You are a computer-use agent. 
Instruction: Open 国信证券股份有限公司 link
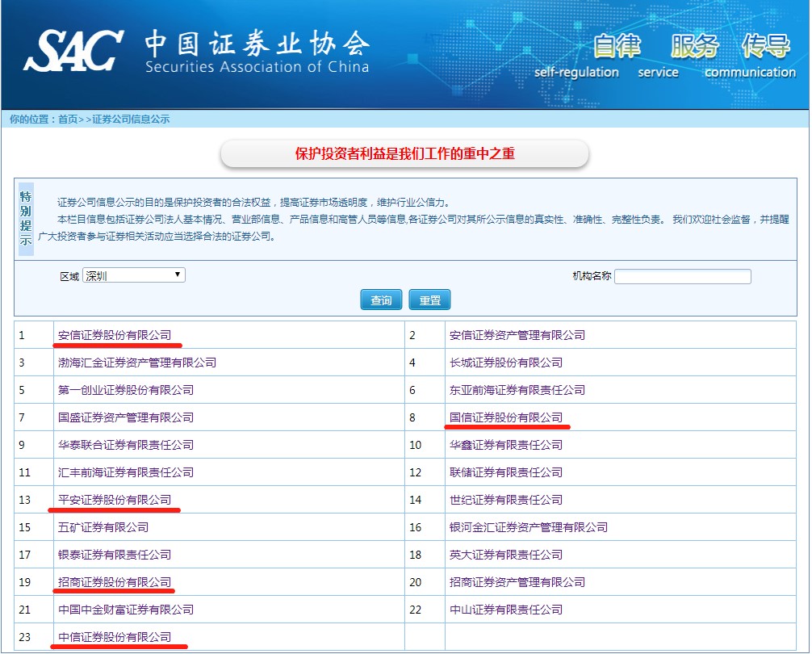[505, 417]
